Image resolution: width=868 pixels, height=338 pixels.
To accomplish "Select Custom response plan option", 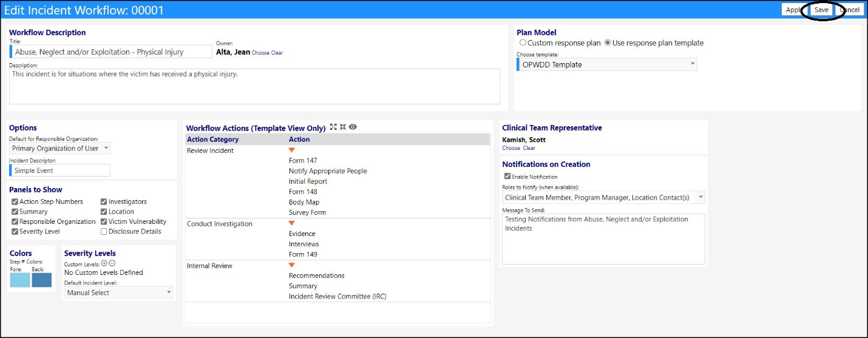I will 523,43.
